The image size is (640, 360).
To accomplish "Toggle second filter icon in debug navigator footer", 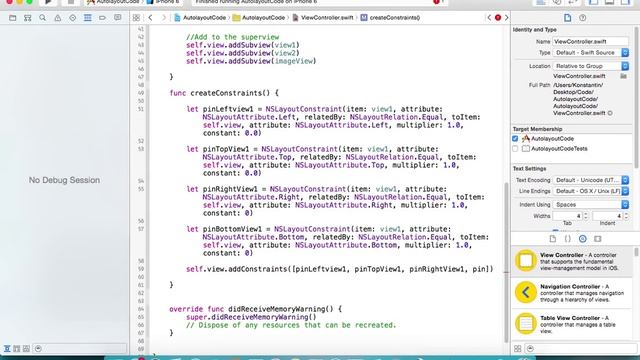I will point(17,349).
